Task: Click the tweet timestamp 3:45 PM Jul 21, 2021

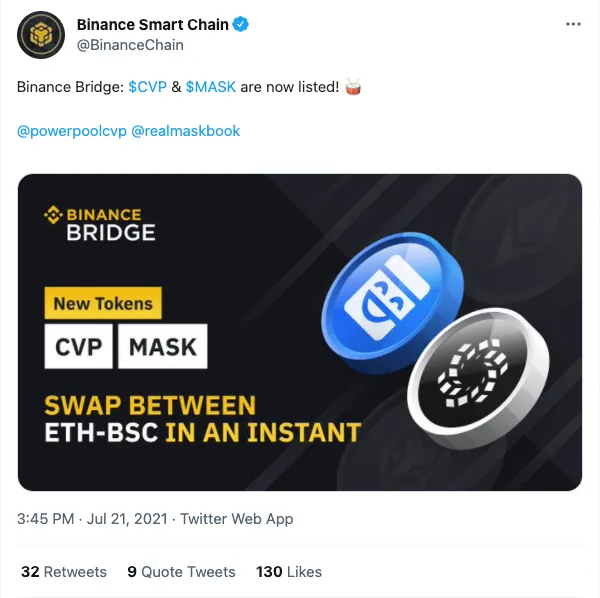Action: tap(92, 519)
